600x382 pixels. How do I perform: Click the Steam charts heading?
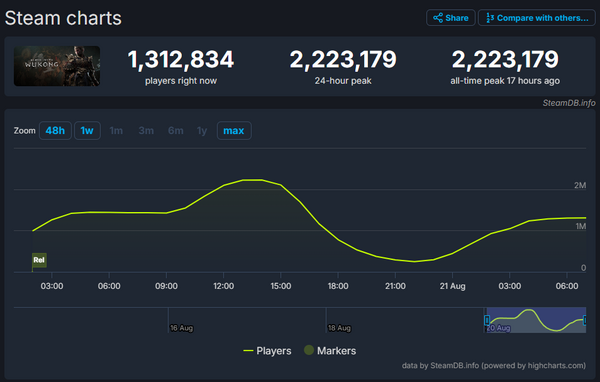click(x=63, y=18)
